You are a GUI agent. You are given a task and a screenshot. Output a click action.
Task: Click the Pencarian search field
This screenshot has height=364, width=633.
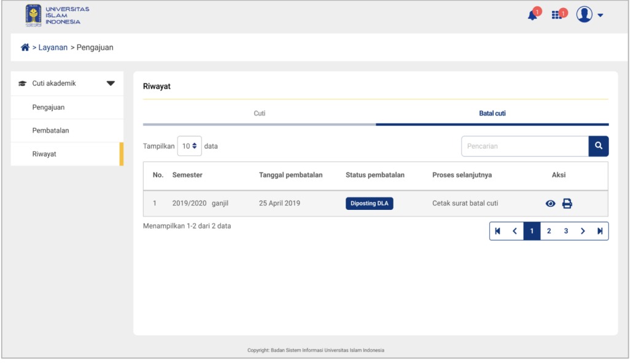(x=524, y=146)
